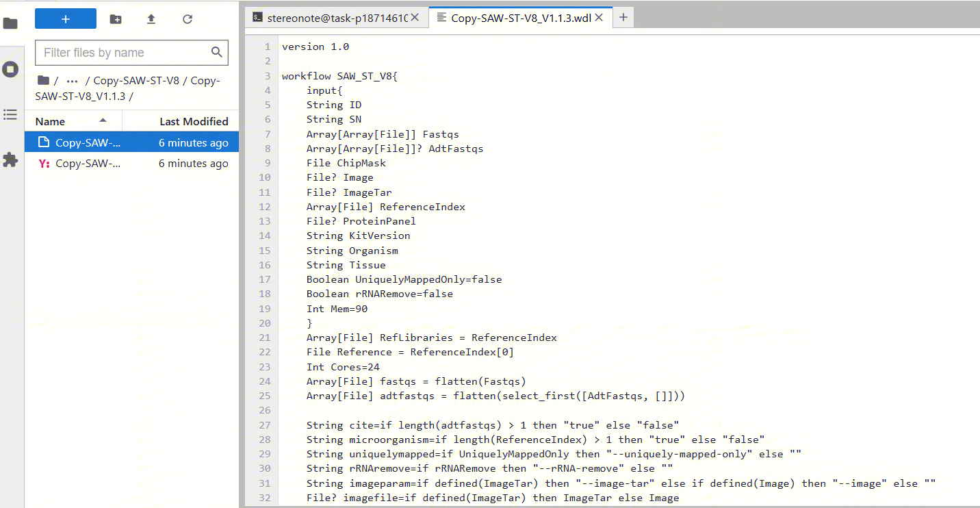Screen dimensions: 980x508
Task: Select the highlighted Copy-SAW file row
Action: click(132, 142)
